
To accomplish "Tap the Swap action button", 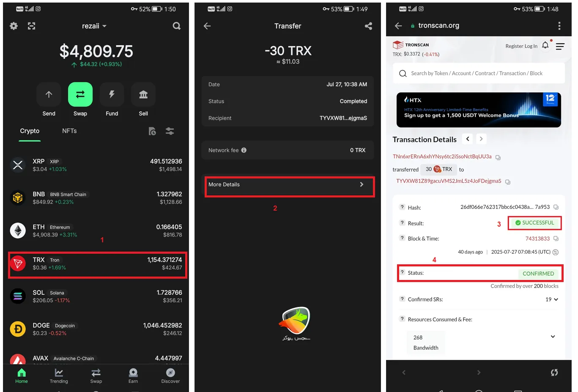I will click(80, 94).
